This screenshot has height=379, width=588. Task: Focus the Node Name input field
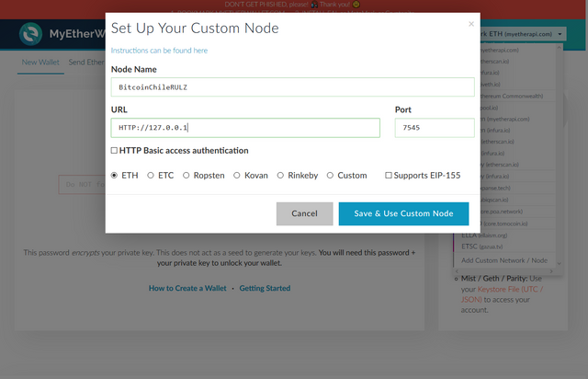point(292,87)
